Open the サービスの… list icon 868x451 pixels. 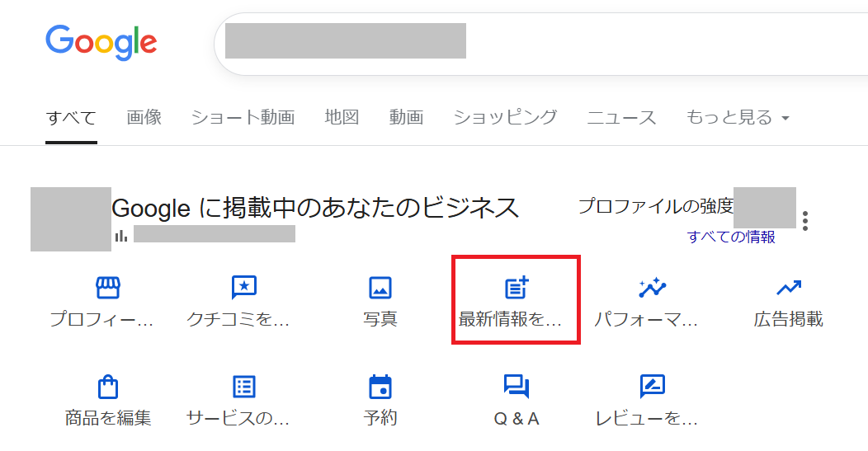point(243,387)
